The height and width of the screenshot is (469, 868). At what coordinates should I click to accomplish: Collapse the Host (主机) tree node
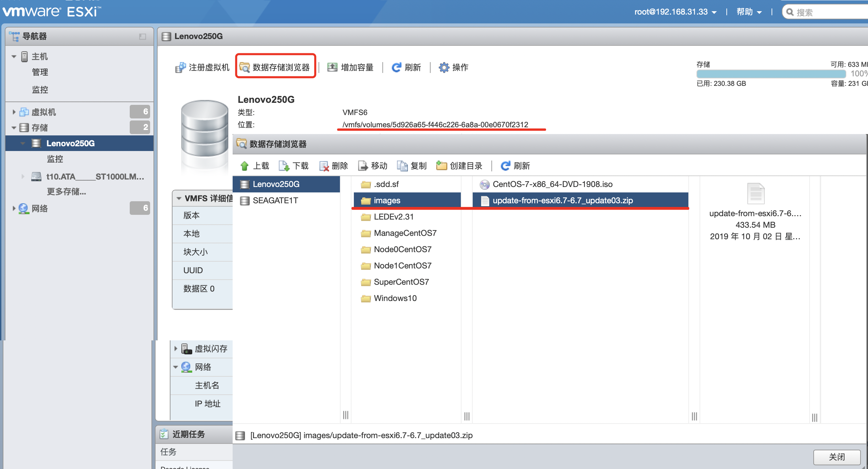[x=14, y=56]
